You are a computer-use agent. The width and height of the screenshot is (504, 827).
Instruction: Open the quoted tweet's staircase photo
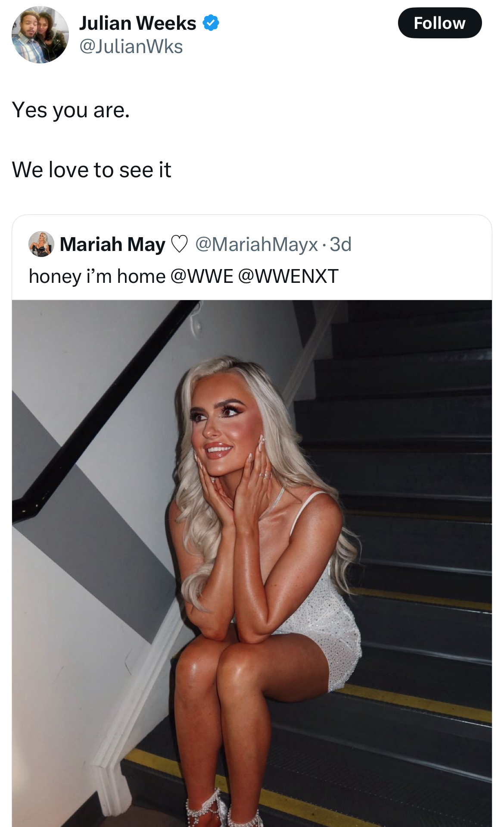point(252,563)
